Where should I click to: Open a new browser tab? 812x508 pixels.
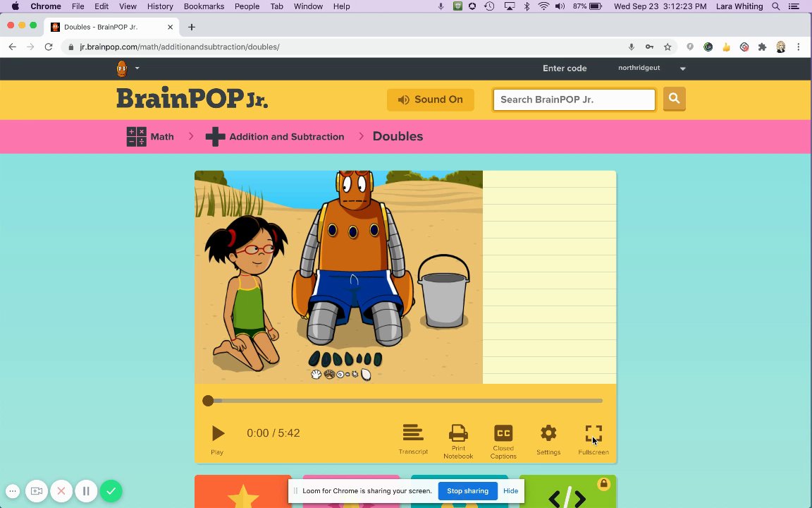pyautogui.click(x=192, y=27)
